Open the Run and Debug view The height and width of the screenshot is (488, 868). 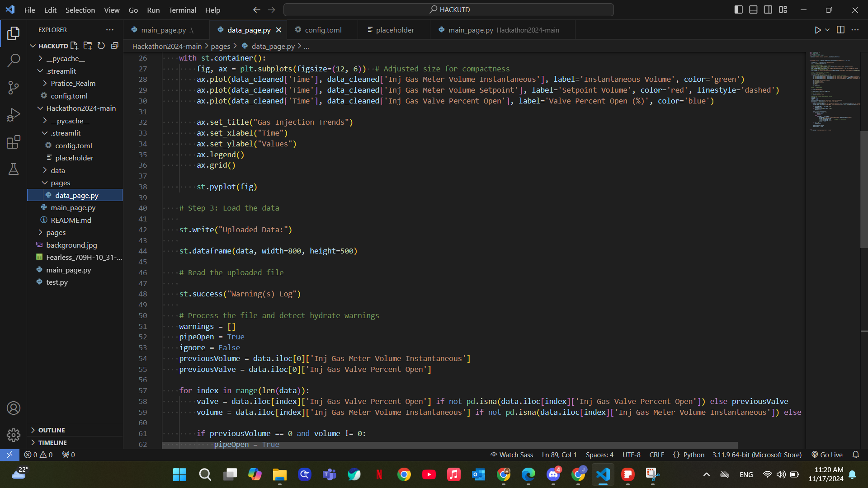(14, 115)
